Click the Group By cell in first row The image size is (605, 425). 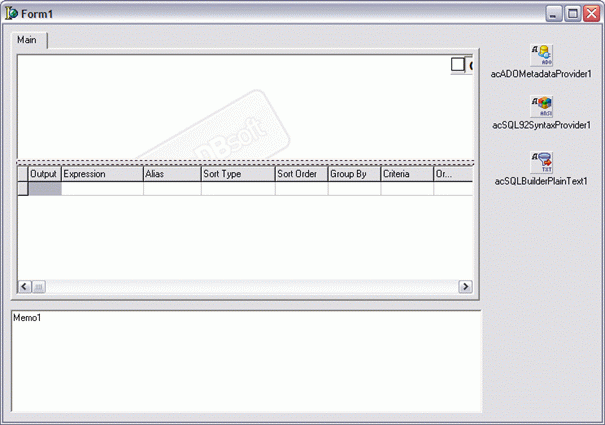click(354, 188)
